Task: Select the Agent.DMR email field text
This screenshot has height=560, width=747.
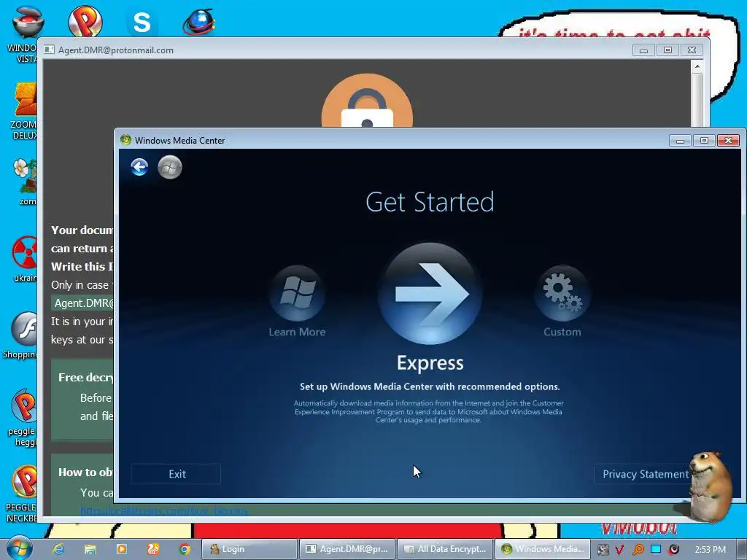Action: click(x=83, y=303)
